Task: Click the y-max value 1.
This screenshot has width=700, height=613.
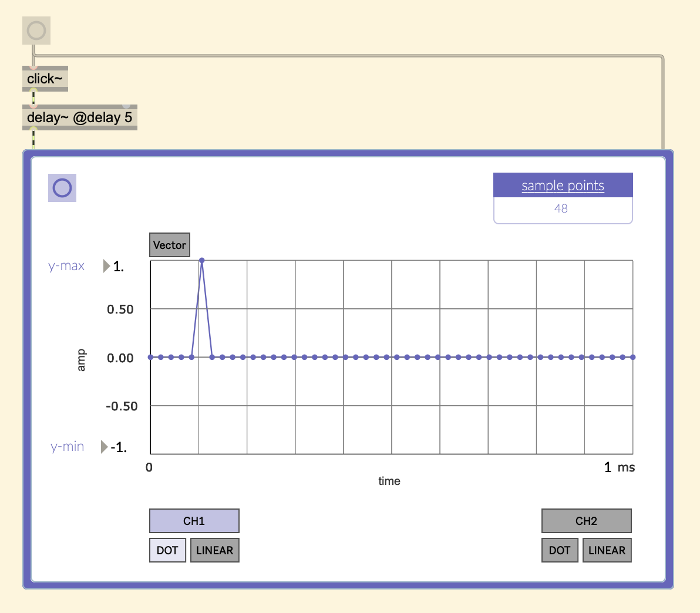Action: pyautogui.click(x=118, y=267)
